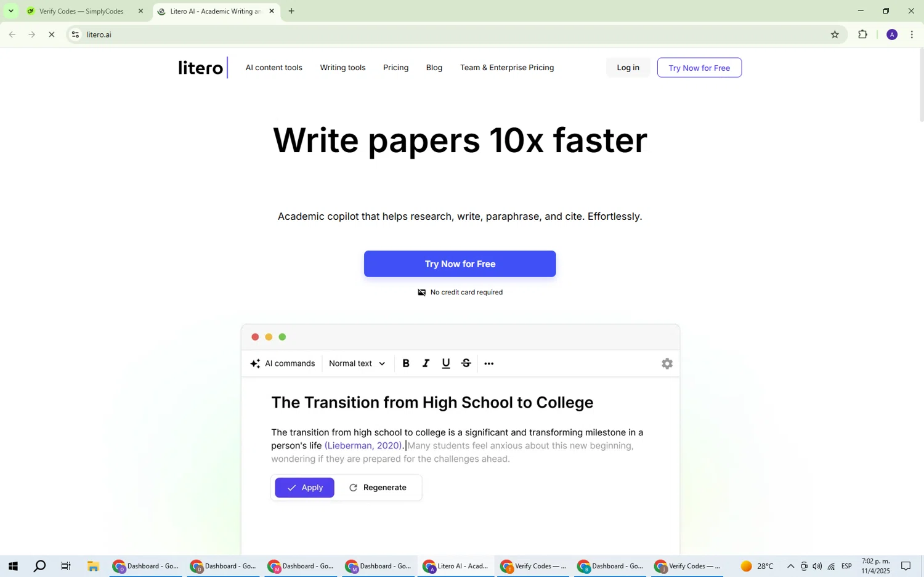Open a new browser tab
Image resolution: width=924 pixels, height=577 pixels.
291,11
